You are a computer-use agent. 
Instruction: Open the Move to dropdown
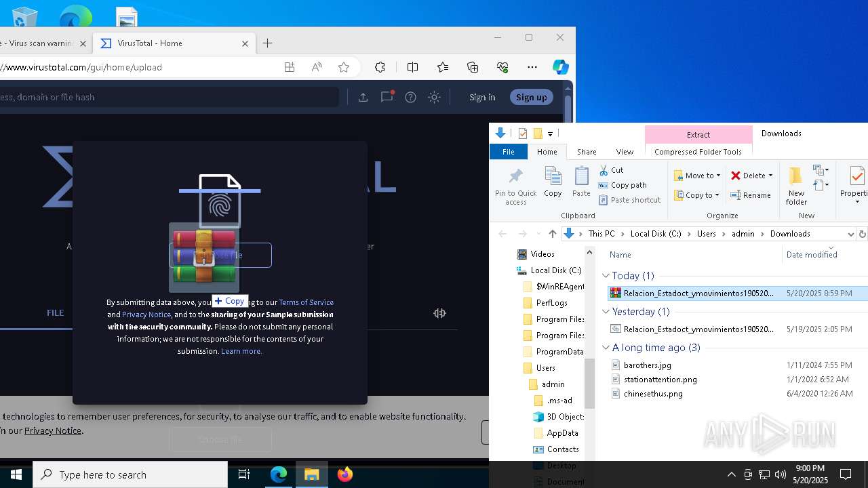697,176
